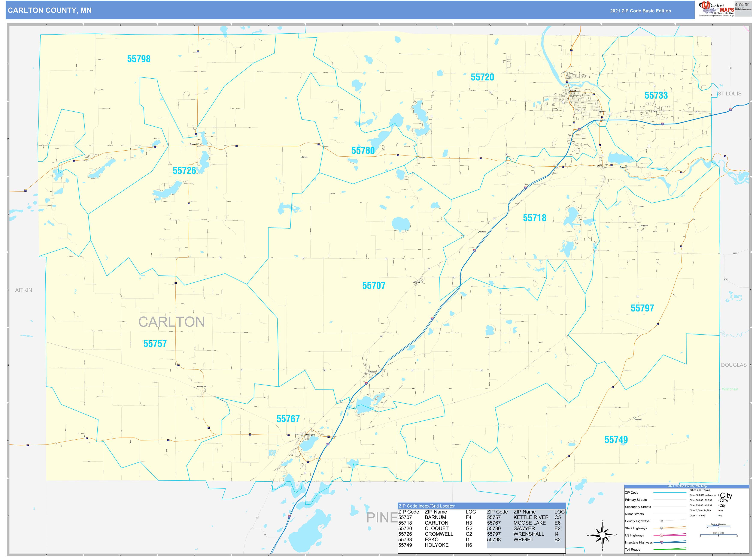Click the H3 grid location cell
This screenshot has width=756, height=557.
[x=469, y=523]
